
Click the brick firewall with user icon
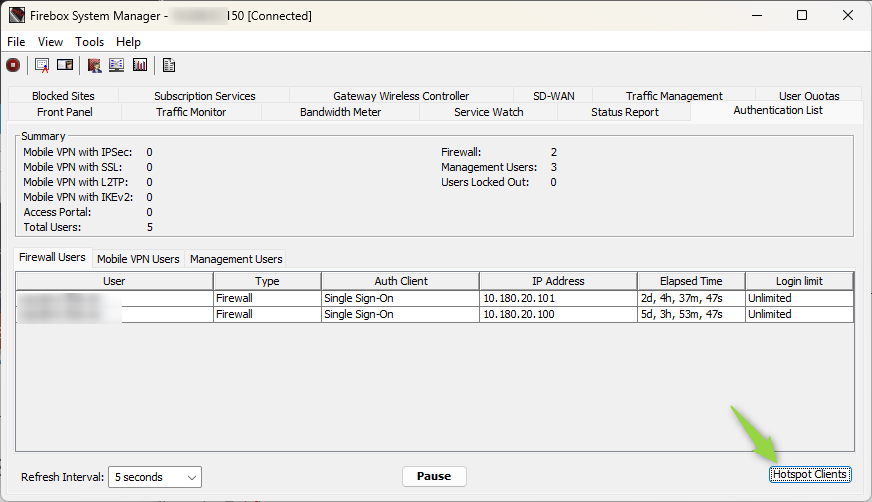click(x=95, y=65)
